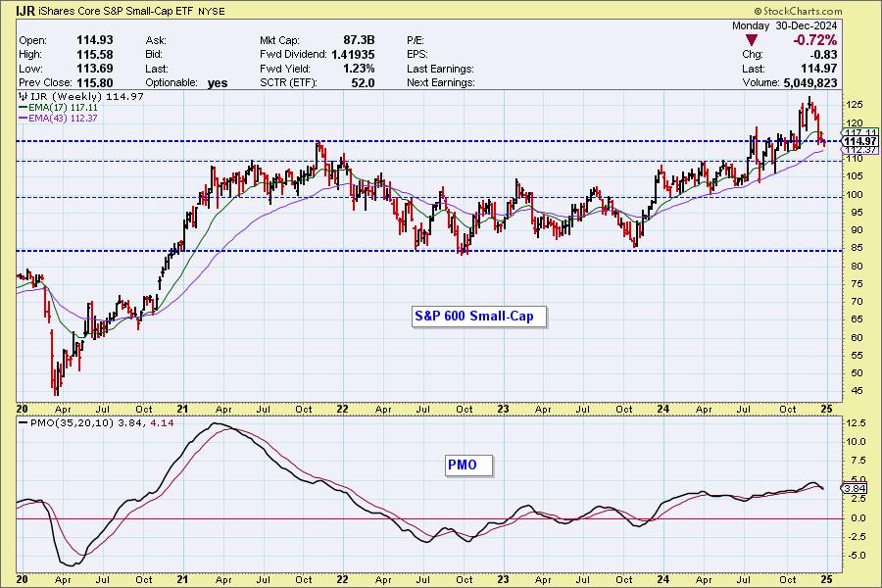Click the bold 114.97 price tag on the axis

coord(860,141)
